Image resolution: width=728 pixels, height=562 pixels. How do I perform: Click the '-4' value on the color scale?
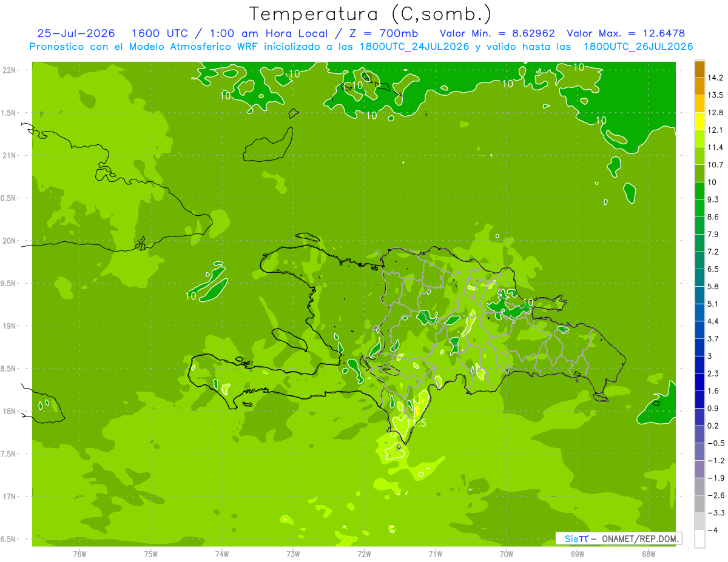point(712,530)
